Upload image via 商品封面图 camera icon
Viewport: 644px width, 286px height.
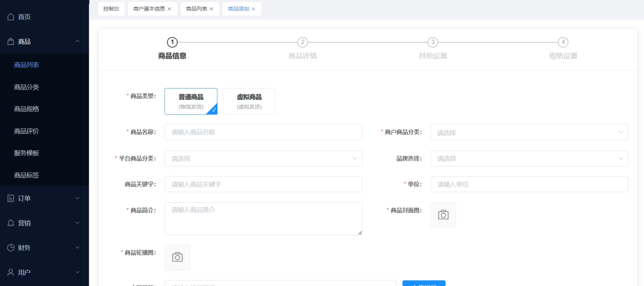tap(443, 215)
